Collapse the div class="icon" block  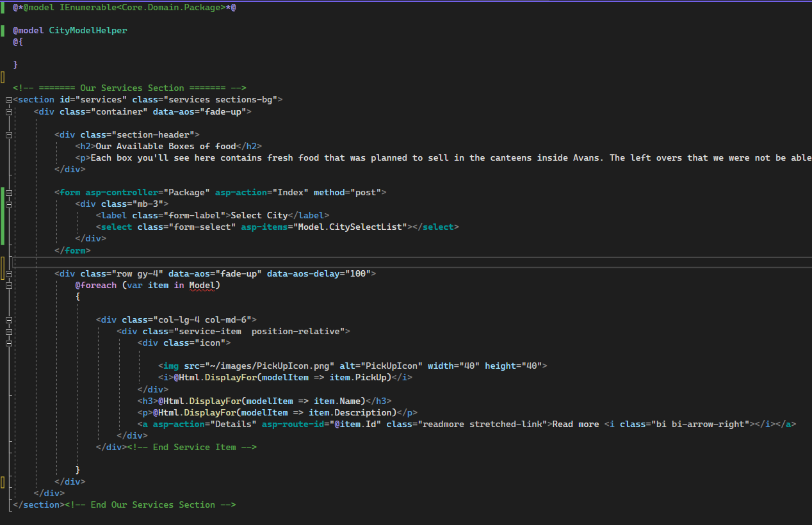8,343
